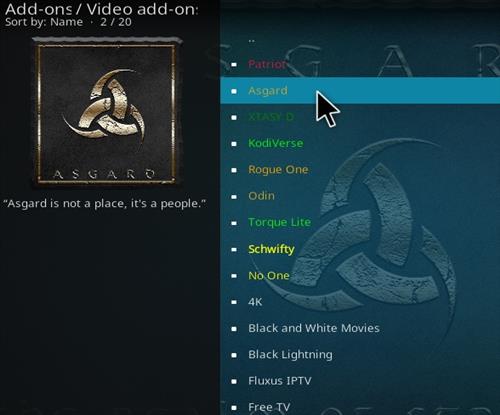Open Torque Lite entry

[360, 222]
